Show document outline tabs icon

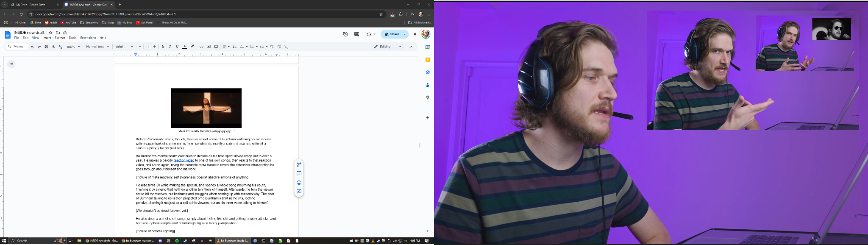click(x=11, y=64)
